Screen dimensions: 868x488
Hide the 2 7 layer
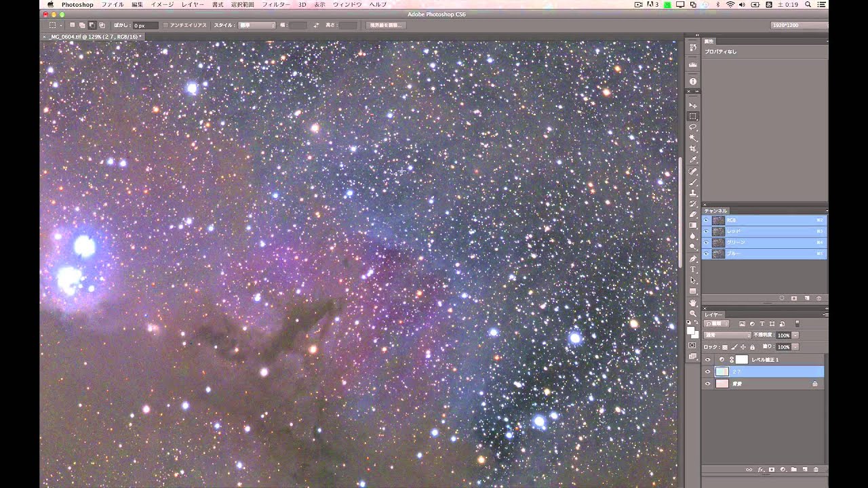point(708,371)
